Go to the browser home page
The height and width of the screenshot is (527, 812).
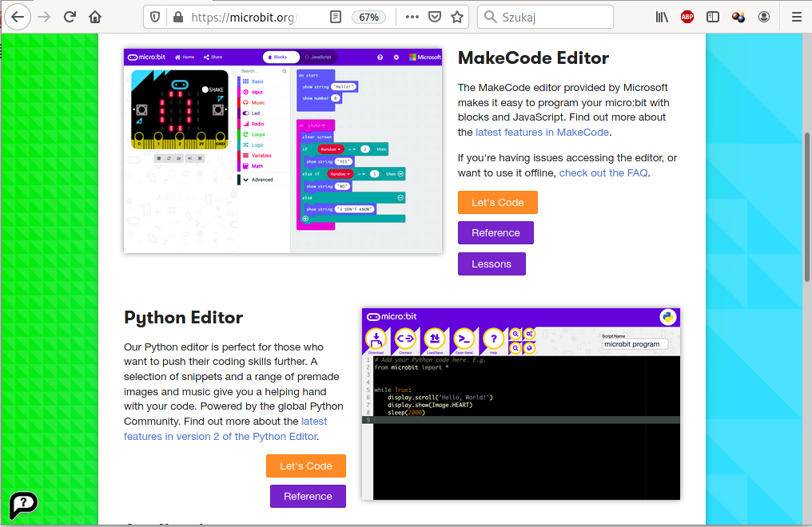tap(95, 17)
